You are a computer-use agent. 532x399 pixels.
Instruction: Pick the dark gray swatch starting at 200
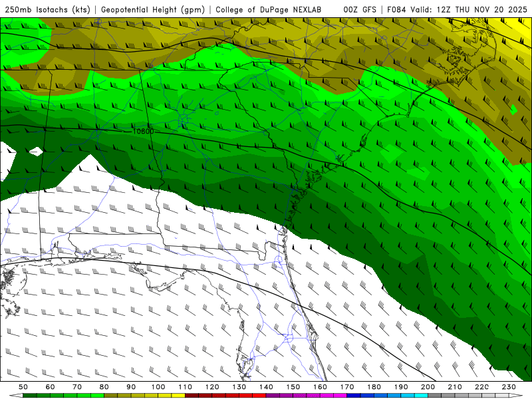(435, 396)
